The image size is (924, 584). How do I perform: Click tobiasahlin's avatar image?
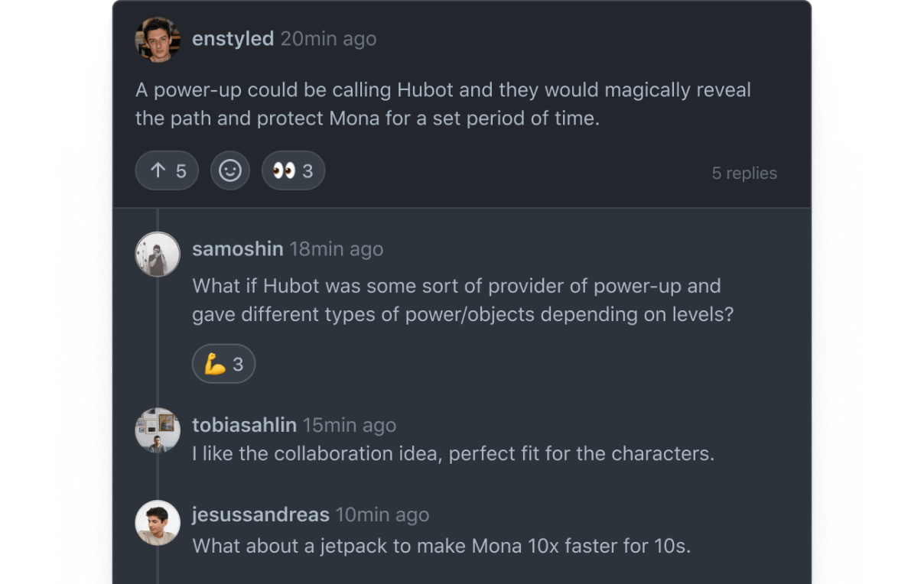click(x=158, y=430)
